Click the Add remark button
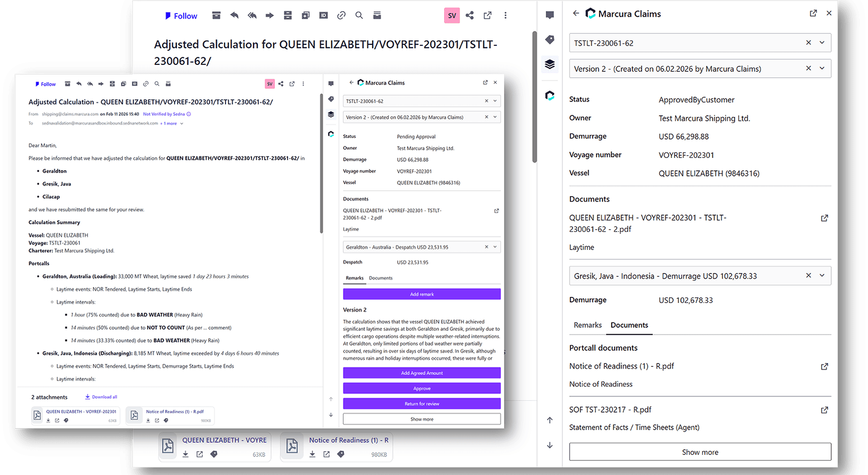Image resolution: width=868 pixels, height=475 pixels. click(422, 294)
